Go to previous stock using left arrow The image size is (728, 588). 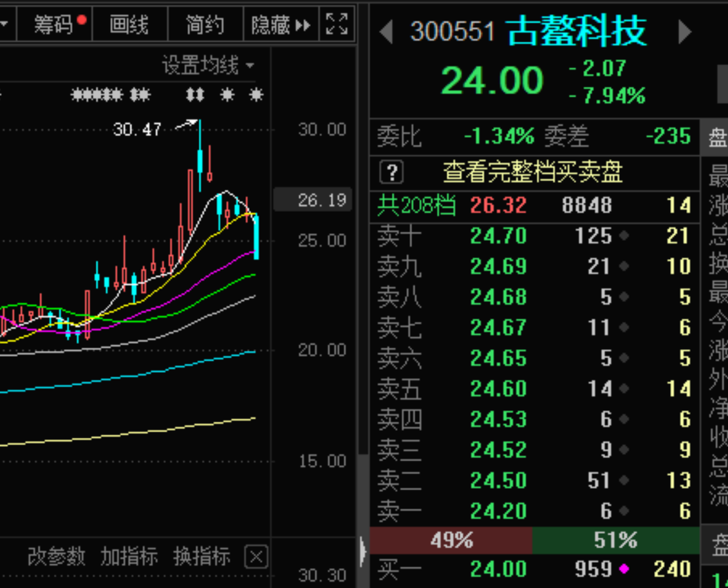click(x=386, y=32)
